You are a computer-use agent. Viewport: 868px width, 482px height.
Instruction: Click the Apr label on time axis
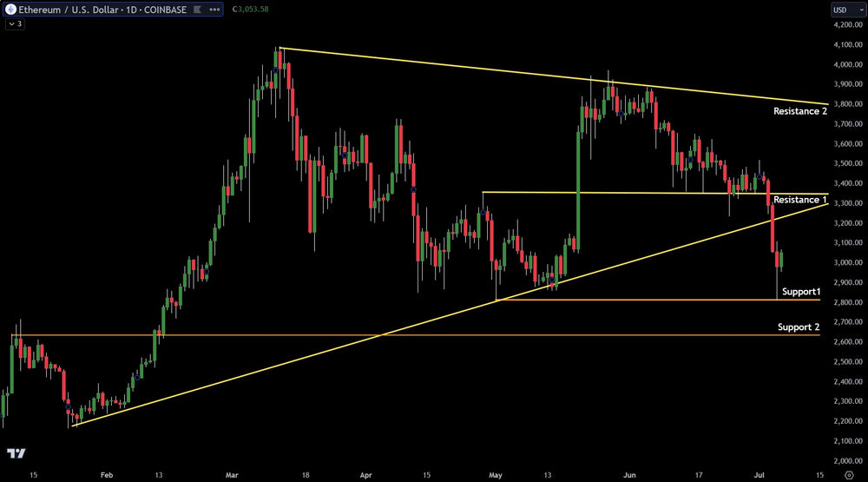365,475
